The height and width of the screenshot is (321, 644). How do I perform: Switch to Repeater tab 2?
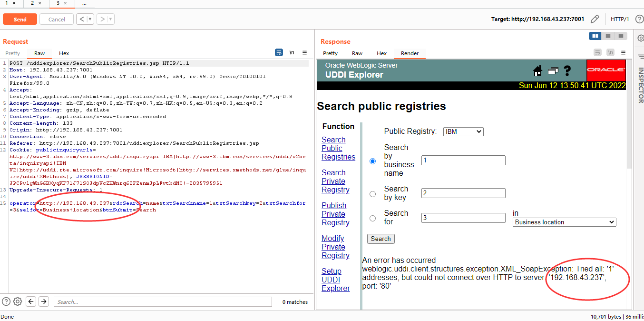[x=32, y=3]
